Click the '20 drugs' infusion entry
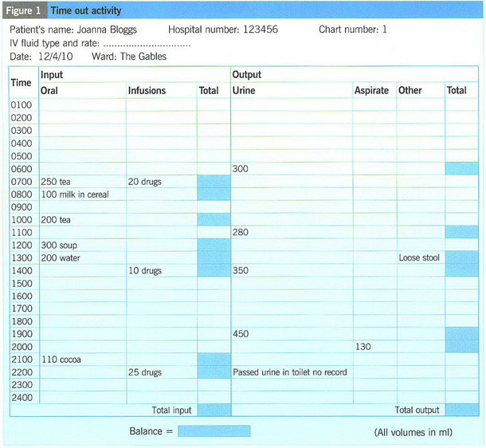The image size is (486, 448). point(145,182)
